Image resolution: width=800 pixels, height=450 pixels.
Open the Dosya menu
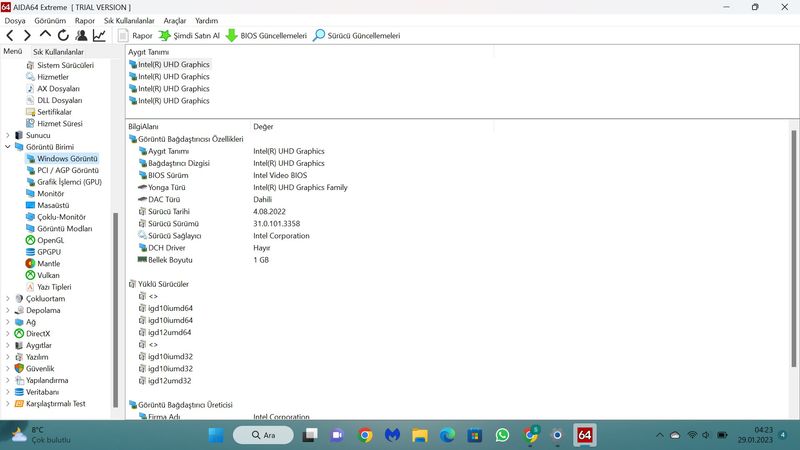point(15,20)
